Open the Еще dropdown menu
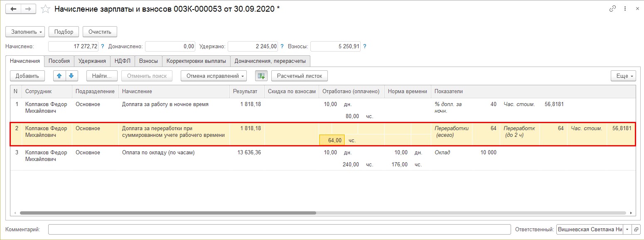This screenshot has width=644, height=240. point(623,76)
